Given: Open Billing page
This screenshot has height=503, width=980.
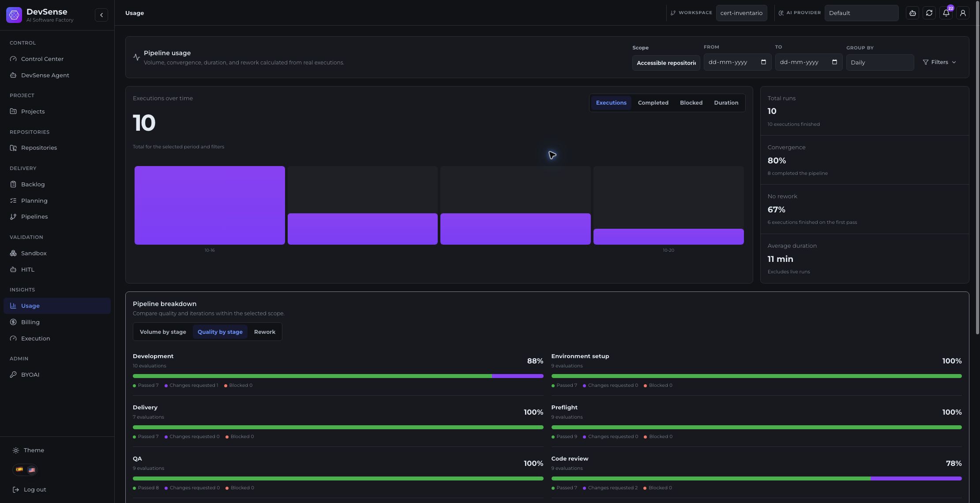Looking at the screenshot, I should pyautogui.click(x=57, y=322).
